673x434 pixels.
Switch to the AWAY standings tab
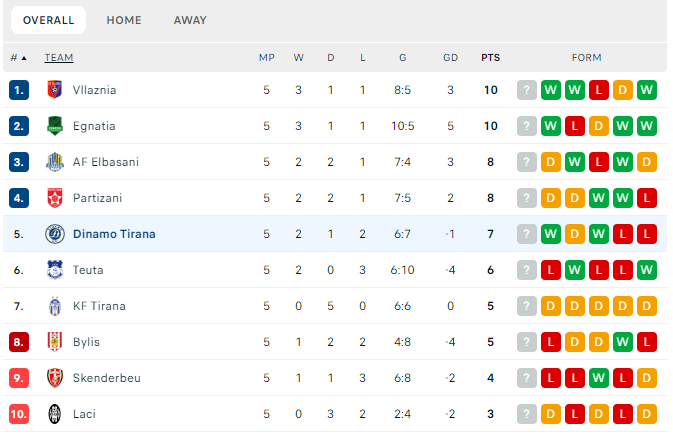pos(190,20)
